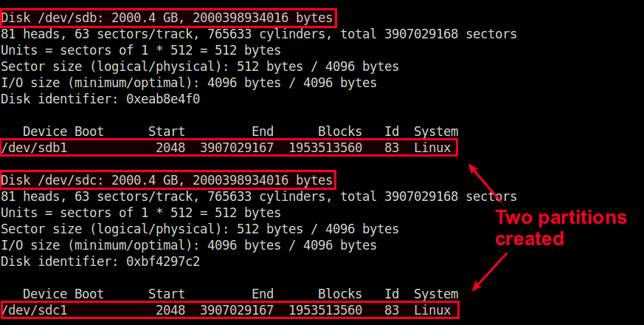Select the /dev/sdb1 partition row

point(229,148)
